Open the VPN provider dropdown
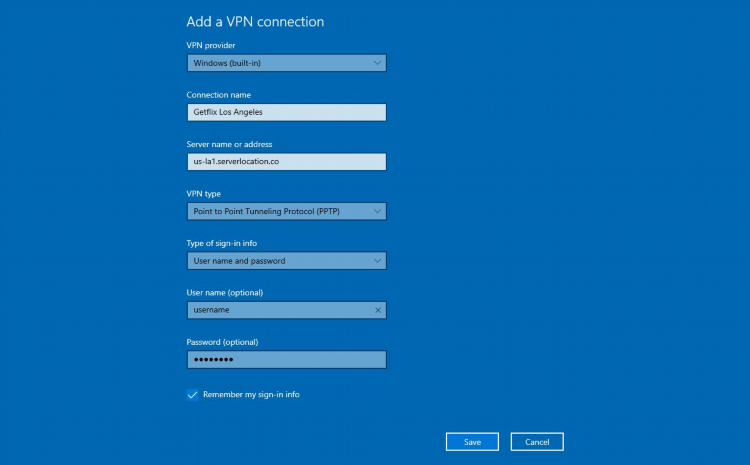Viewport: 750px width, 465px height. click(287, 63)
